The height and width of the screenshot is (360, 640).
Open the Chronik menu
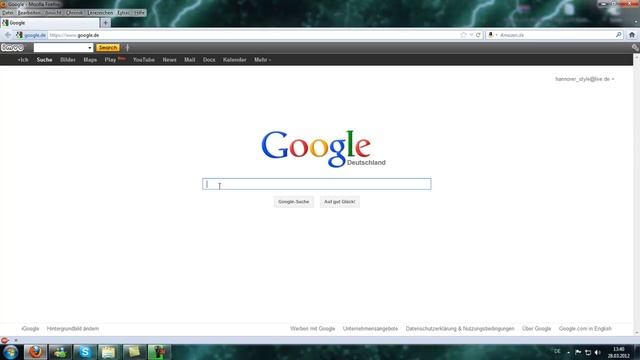(75, 13)
